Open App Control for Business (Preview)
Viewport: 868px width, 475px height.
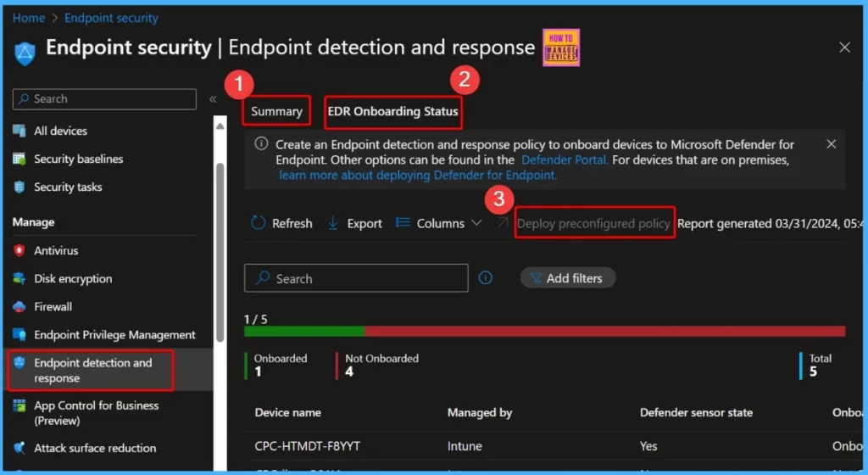point(97,413)
